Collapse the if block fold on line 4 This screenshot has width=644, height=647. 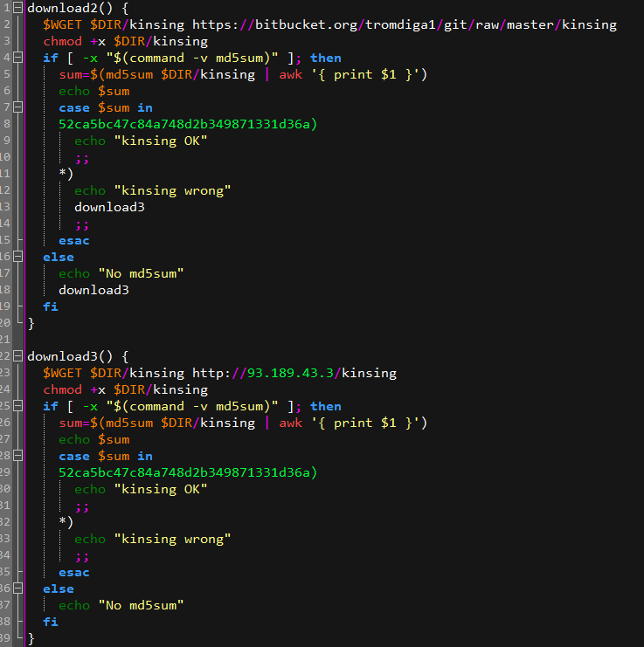17,58
